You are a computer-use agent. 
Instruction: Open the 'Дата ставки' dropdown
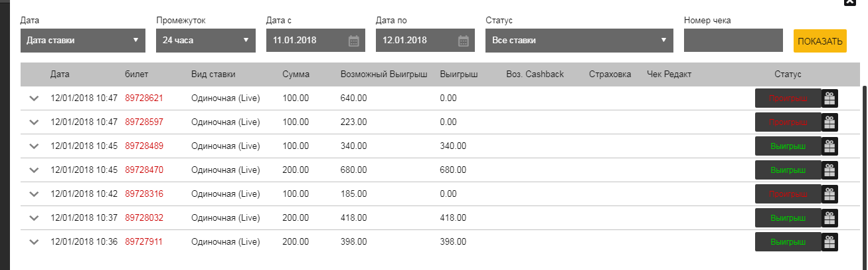[x=83, y=41]
